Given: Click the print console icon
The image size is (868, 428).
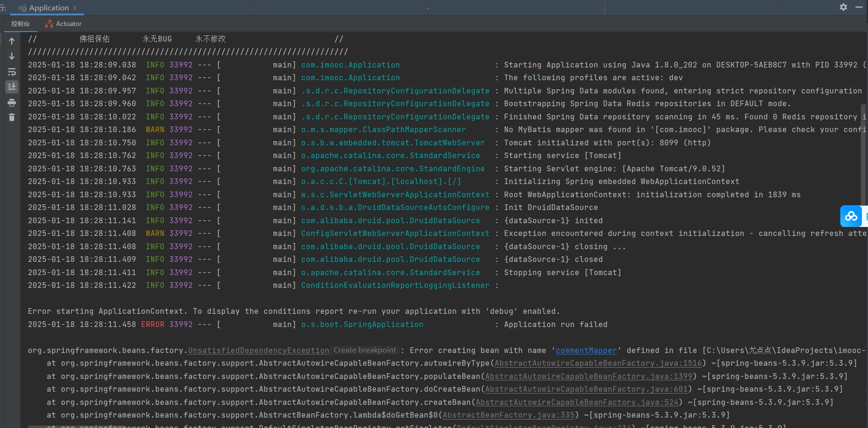Looking at the screenshot, I should tap(12, 102).
